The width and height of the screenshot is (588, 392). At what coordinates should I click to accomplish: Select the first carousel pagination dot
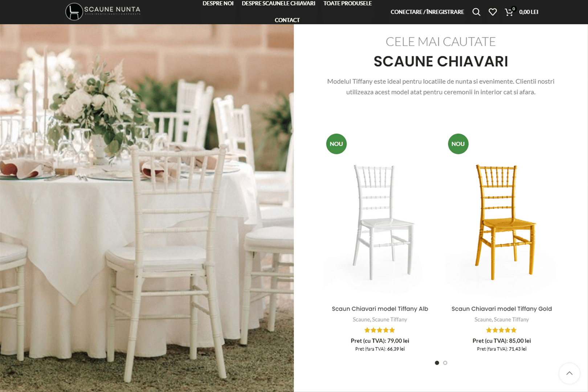pyautogui.click(x=437, y=363)
